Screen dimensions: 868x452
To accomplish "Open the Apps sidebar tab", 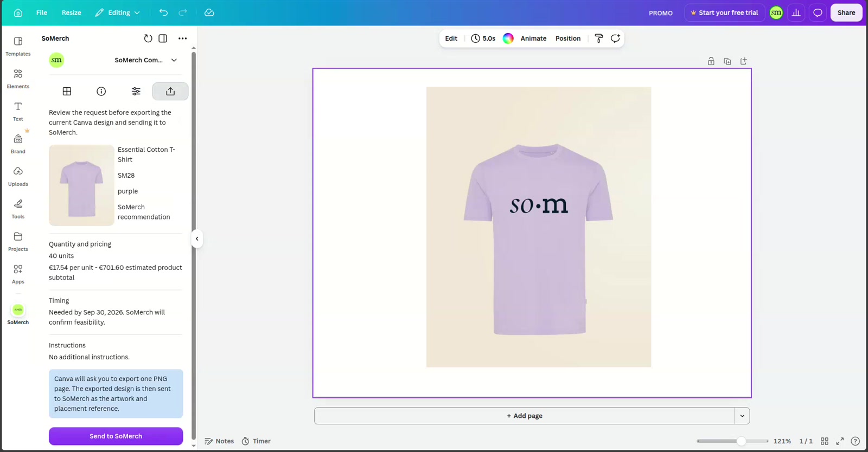I will point(18,274).
